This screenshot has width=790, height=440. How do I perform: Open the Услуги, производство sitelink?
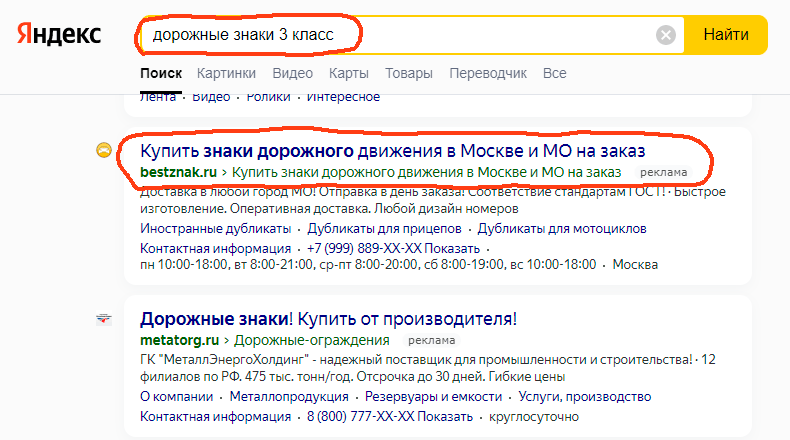(585, 397)
